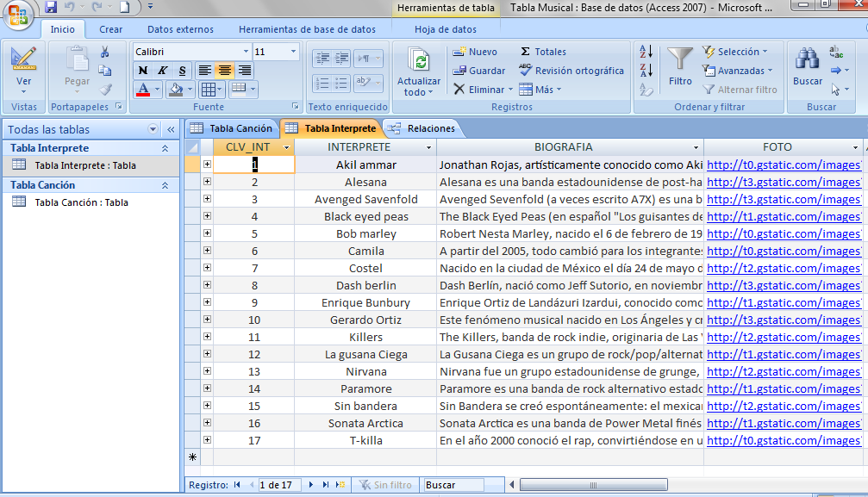Click the clear all sorts icon

[x=646, y=90]
